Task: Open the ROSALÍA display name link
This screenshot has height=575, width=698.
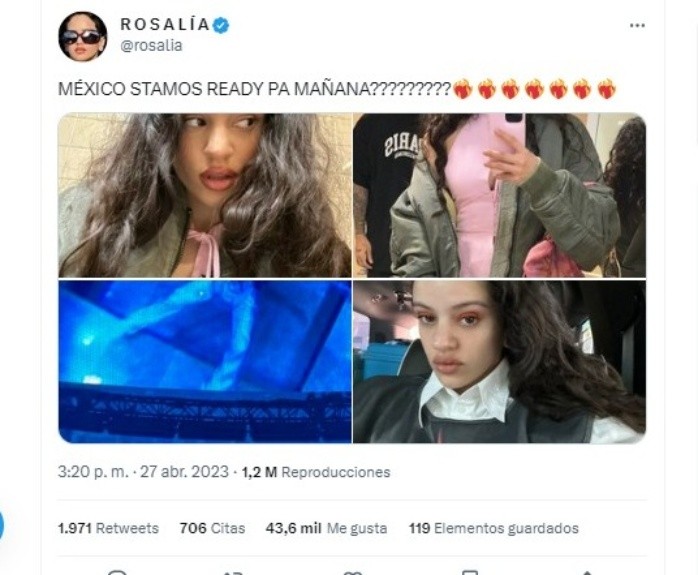Action: tap(165, 24)
